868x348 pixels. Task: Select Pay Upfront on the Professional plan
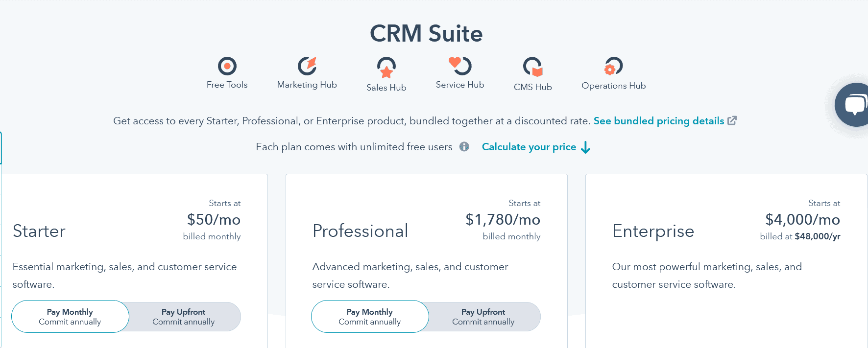[x=483, y=317]
